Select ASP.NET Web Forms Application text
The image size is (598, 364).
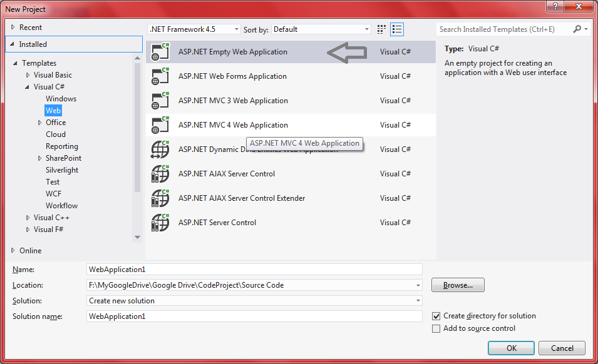coord(232,76)
